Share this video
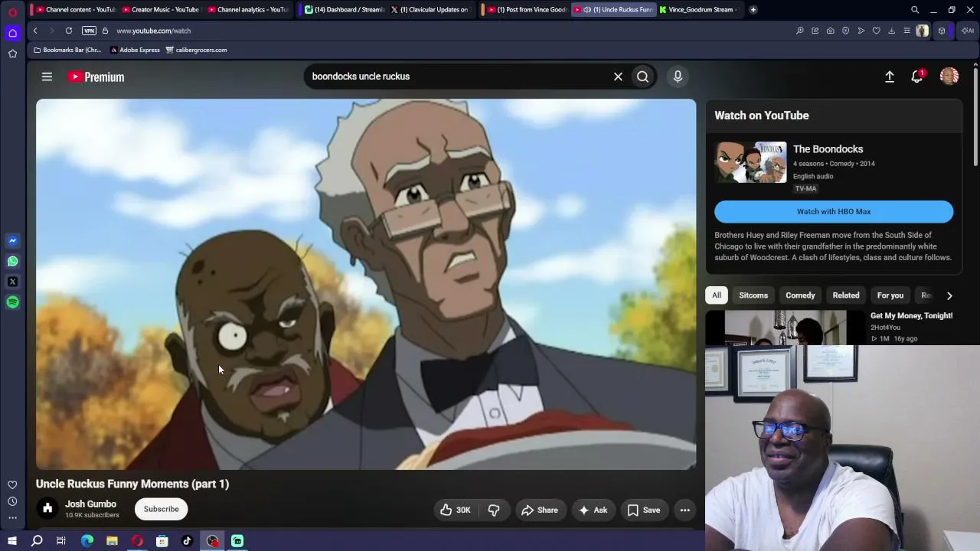The width and height of the screenshot is (980, 551). coord(540,510)
